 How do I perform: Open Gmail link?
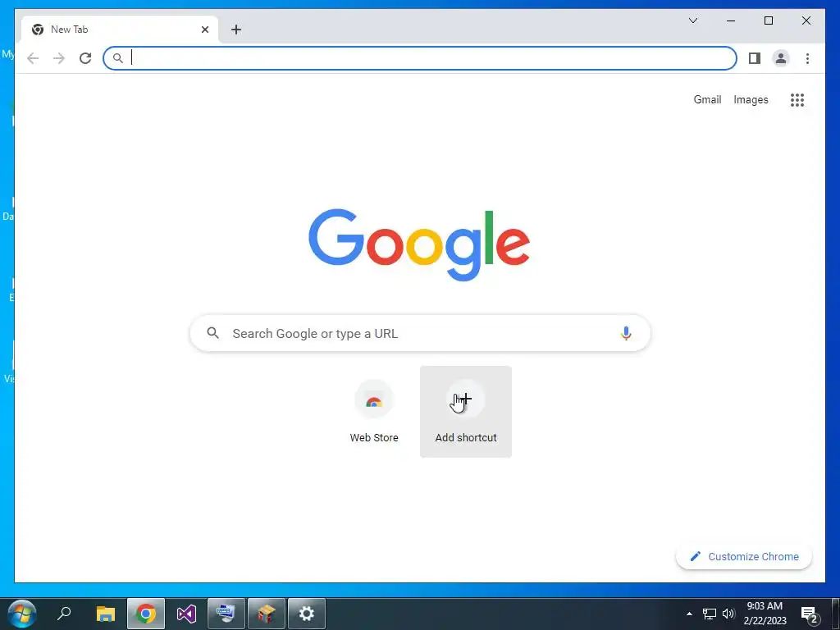click(707, 99)
